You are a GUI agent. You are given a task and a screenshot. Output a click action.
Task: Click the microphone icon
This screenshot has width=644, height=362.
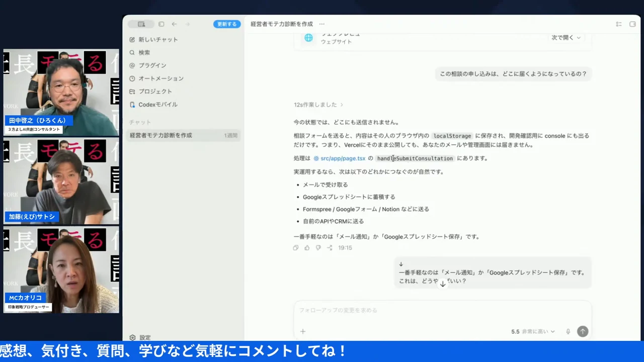click(568, 331)
